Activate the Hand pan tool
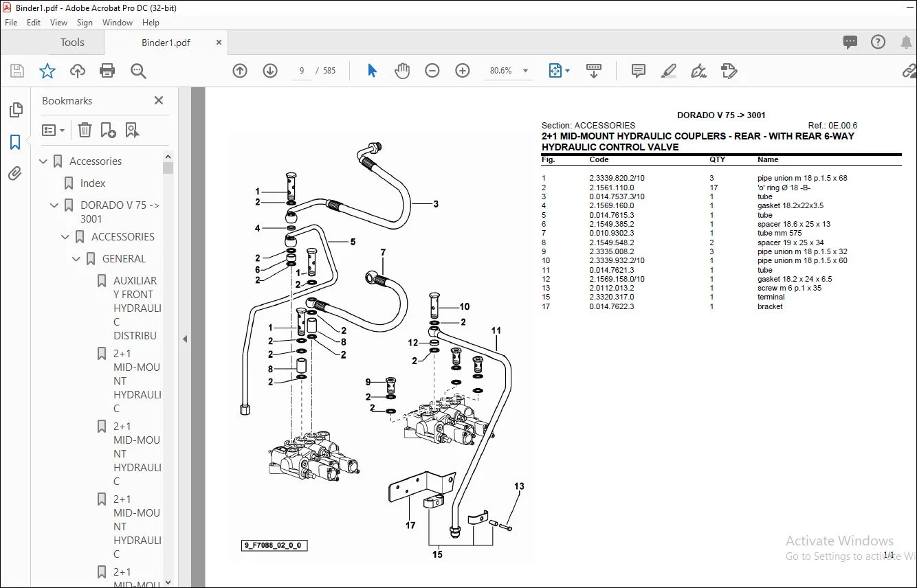 tap(402, 71)
